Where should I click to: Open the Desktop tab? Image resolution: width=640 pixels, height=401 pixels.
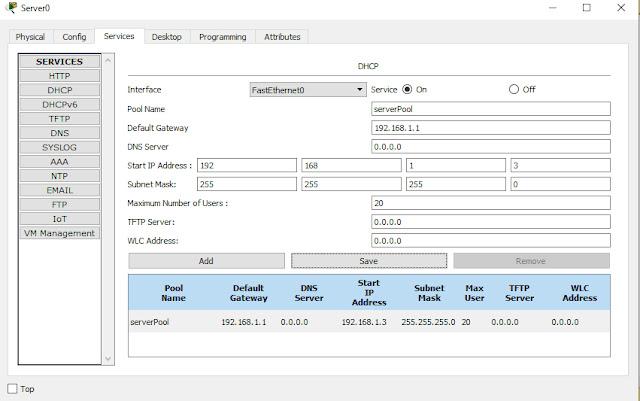(x=167, y=37)
